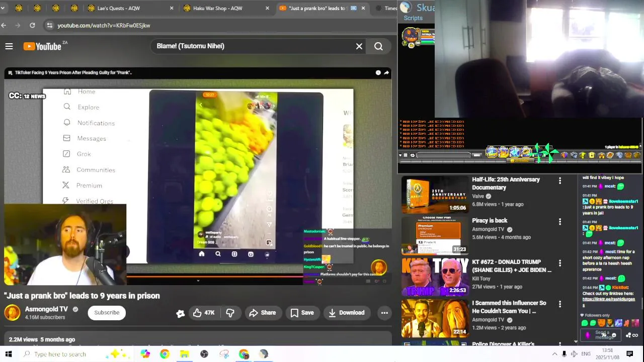Screen dimensions: 644x362
Task: Open Asmongold TV channel avatar
Action: click(x=12, y=313)
